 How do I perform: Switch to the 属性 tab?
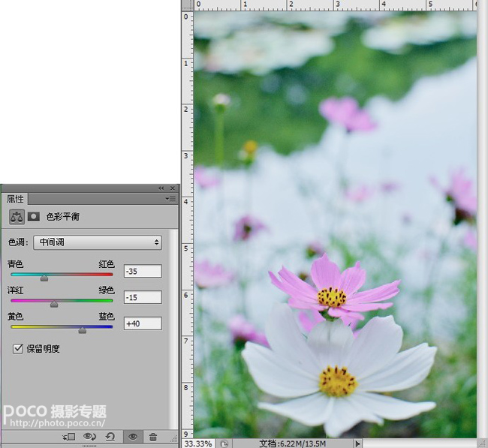[x=14, y=199]
